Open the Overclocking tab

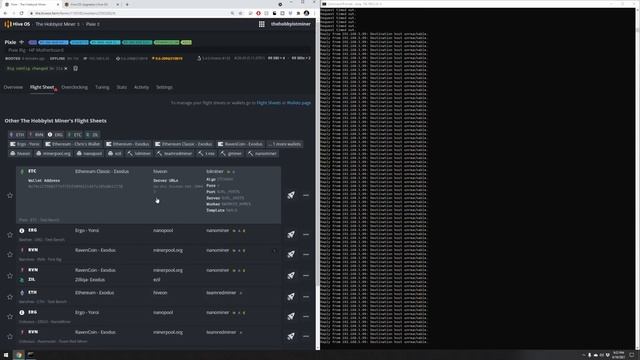[x=74, y=87]
